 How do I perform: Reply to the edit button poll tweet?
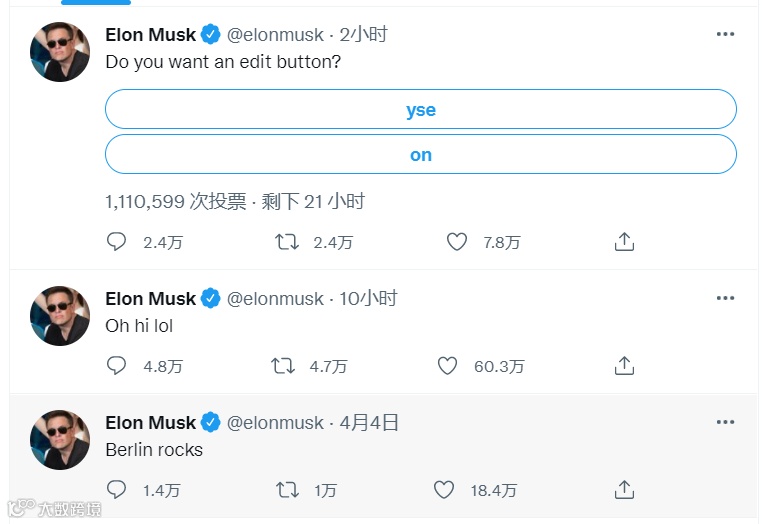click(117, 242)
